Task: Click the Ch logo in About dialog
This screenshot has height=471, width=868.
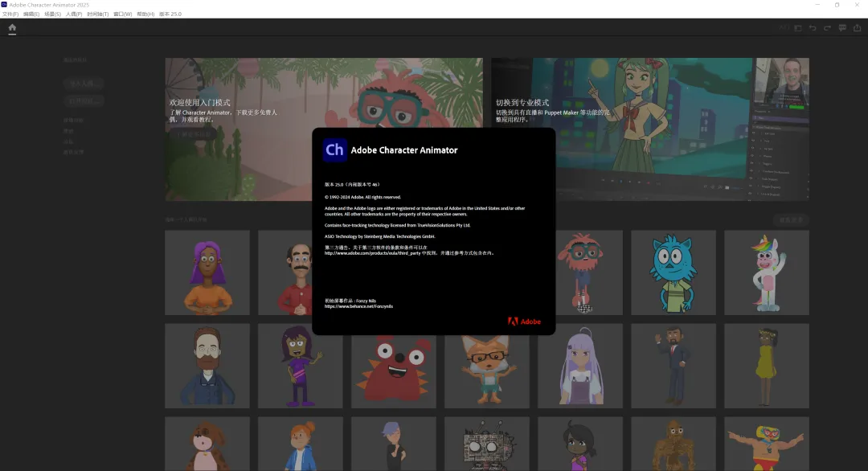Action: click(x=334, y=150)
